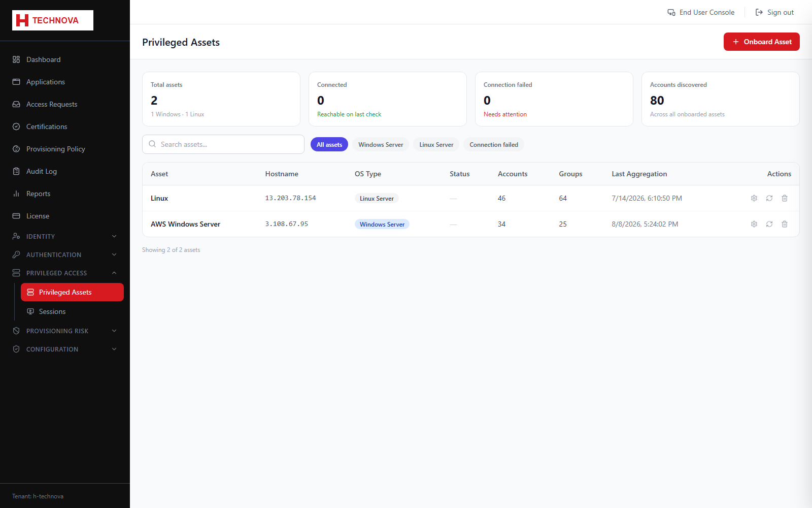This screenshot has height=508, width=812.
Task: Click the Sign out link
Action: 774,12
